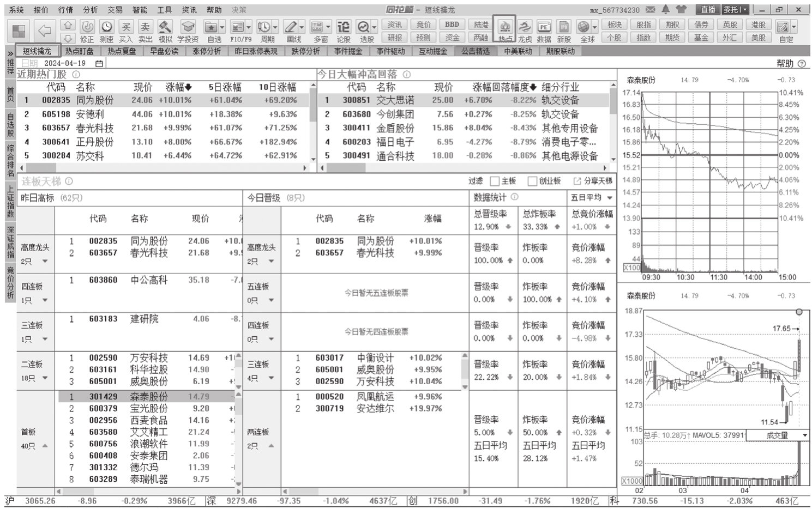Select the 603680 今创集团 row
812x509 pixels.
point(464,114)
